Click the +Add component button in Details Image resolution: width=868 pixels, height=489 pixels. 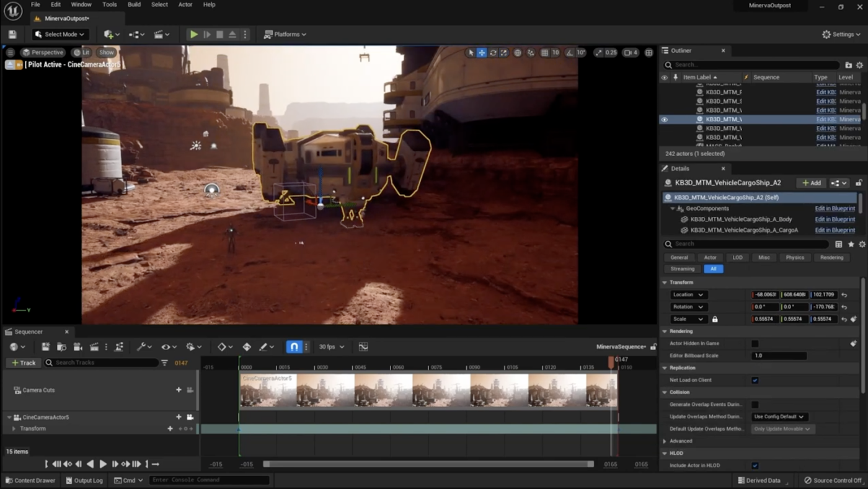pos(812,183)
